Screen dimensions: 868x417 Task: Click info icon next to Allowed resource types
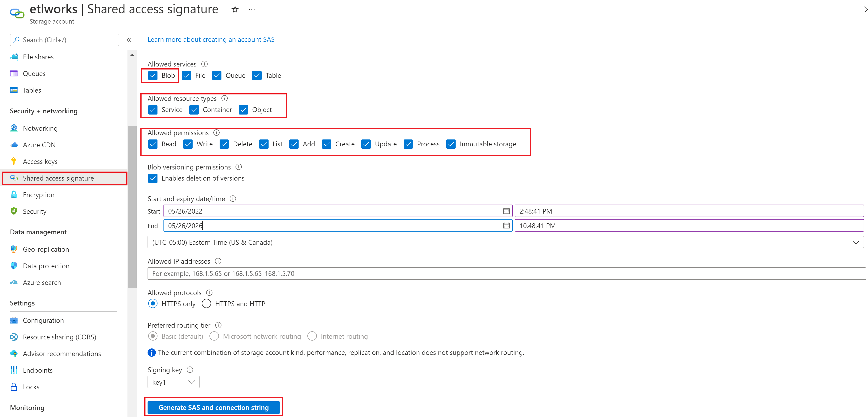click(225, 98)
